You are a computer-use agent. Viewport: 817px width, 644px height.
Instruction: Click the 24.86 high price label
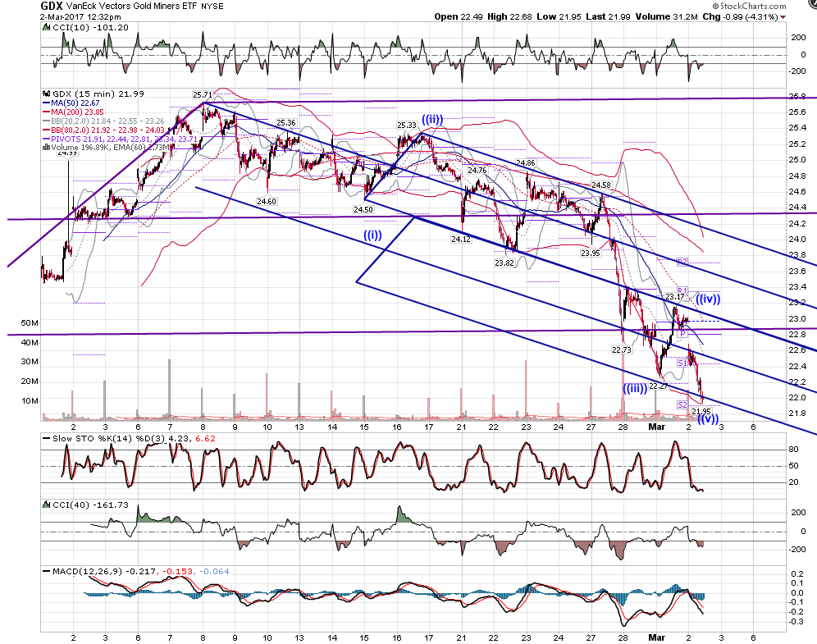pos(526,163)
